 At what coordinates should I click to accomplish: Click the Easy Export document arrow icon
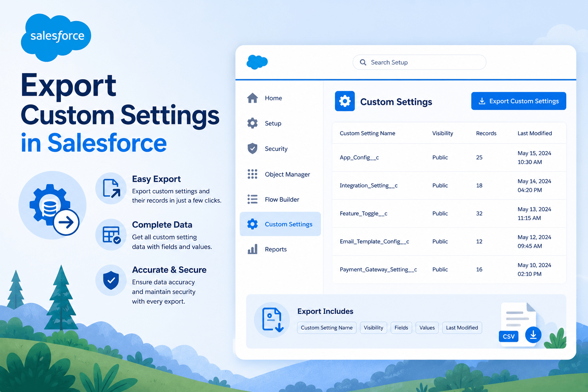111,188
